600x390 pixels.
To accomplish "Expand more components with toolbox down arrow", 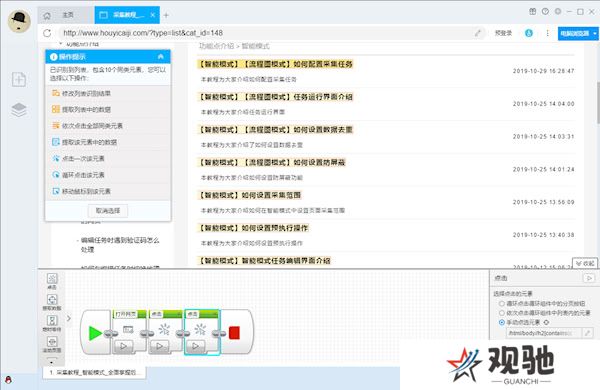I will (52, 361).
